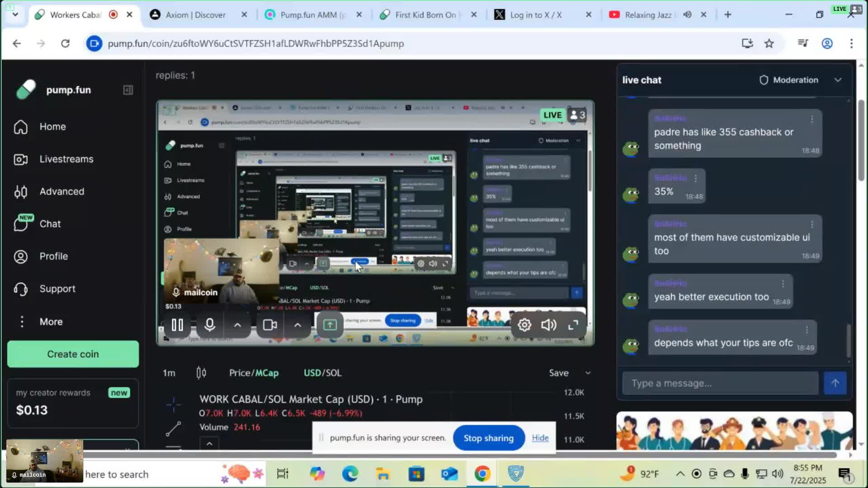Toggle the camera on the stream controls
The image size is (868, 488).
click(x=270, y=325)
